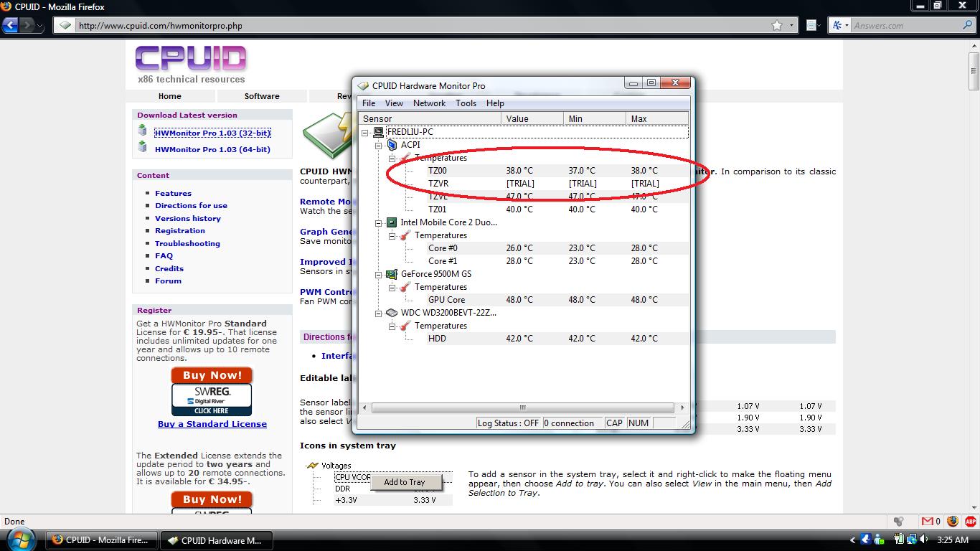Open the address bar history dropdown
Viewport: 980px width, 551px height.
pos(791,25)
